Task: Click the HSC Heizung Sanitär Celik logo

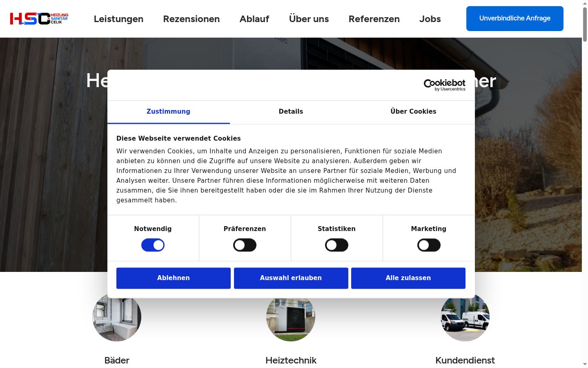Action: point(39,19)
